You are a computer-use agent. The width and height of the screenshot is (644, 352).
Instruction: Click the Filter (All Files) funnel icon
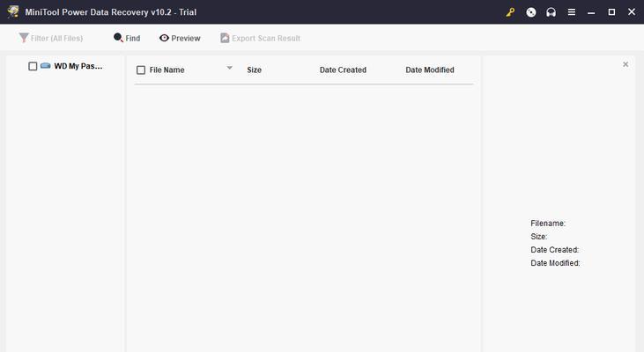coord(24,38)
